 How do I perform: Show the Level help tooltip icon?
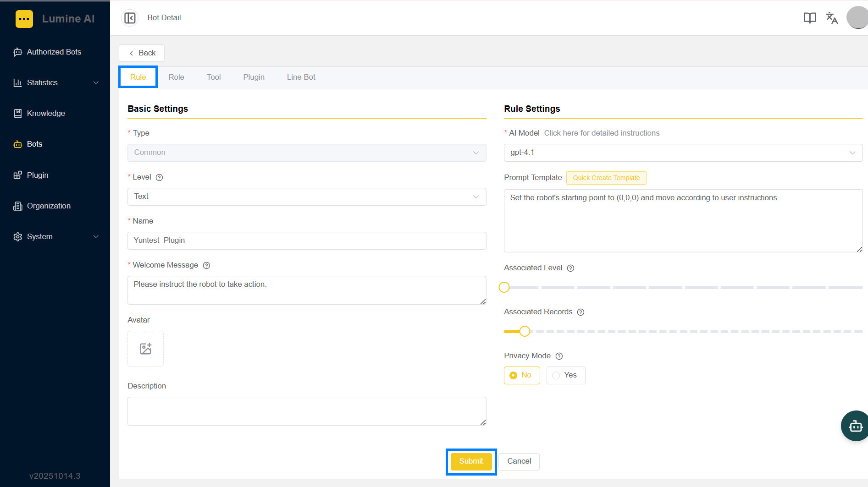159,177
